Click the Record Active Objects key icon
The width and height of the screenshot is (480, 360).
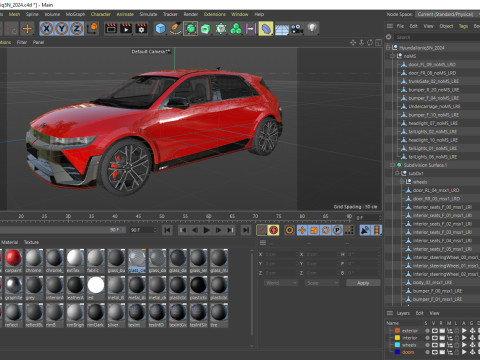262,230
